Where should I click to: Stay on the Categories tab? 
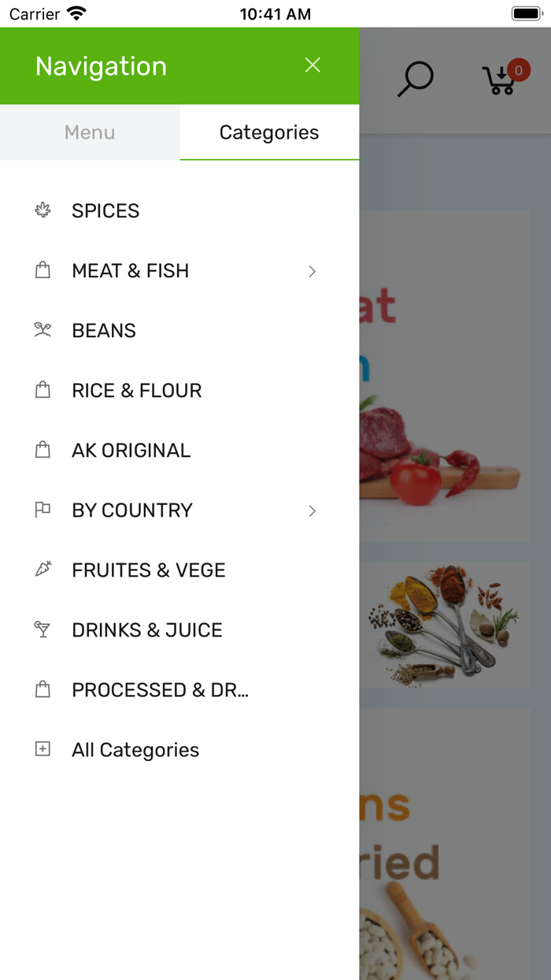point(269,132)
